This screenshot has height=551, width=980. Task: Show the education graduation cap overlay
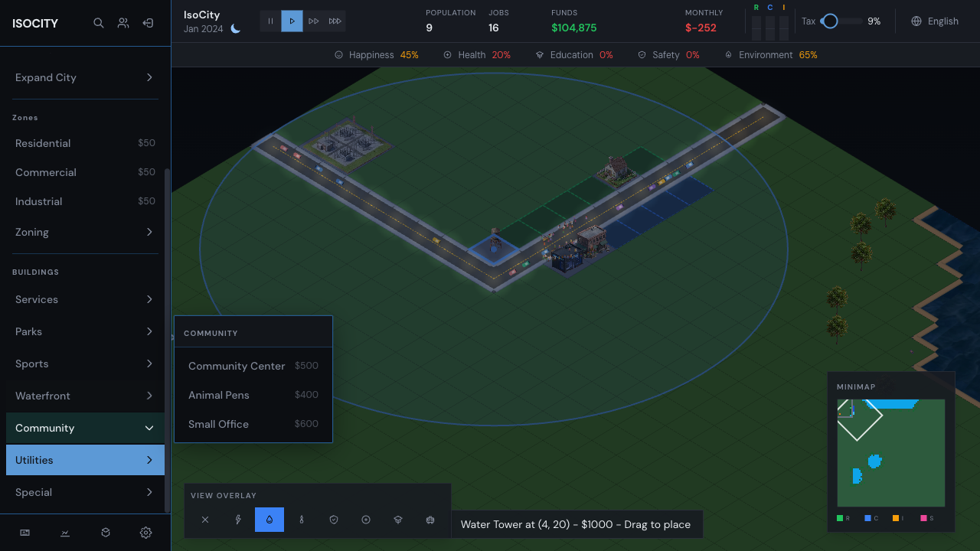tap(398, 520)
